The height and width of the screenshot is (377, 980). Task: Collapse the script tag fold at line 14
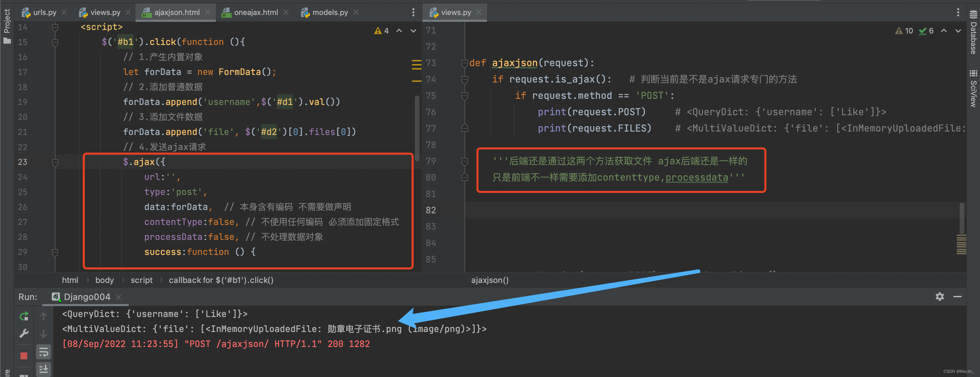coord(55,27)
